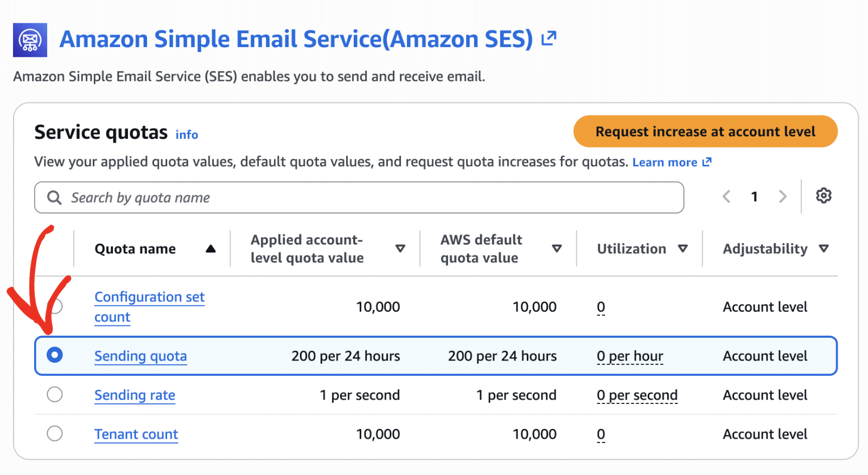Click the Service quotas heading
This screenshot has height=475, width=868.
tap(101, 132)
